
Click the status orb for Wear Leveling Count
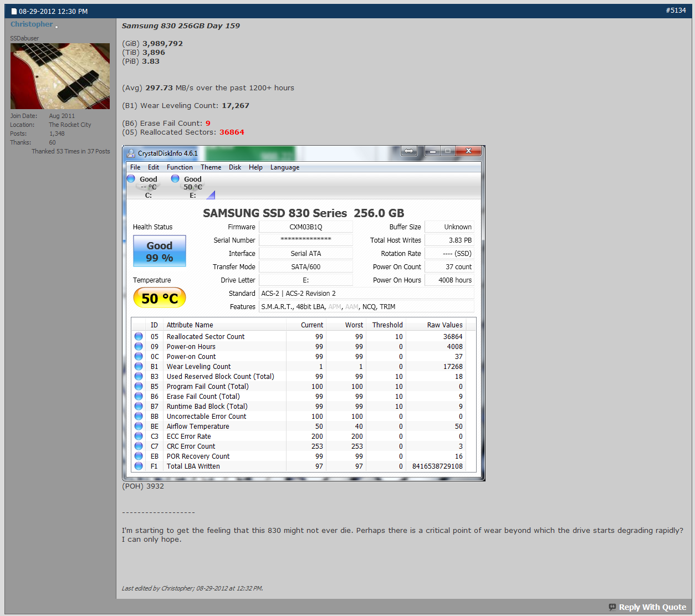click(x=139, y=366)
